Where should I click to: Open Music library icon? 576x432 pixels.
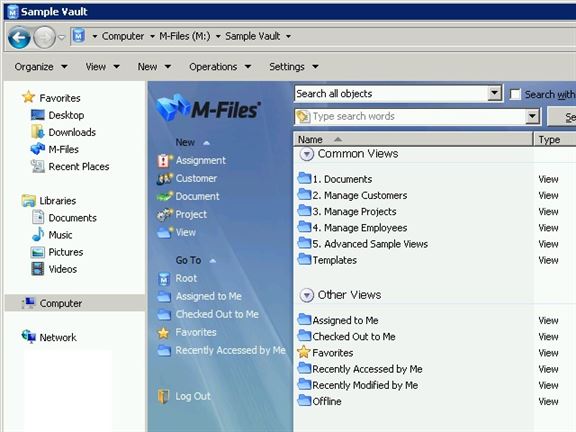tap(37, 234)
